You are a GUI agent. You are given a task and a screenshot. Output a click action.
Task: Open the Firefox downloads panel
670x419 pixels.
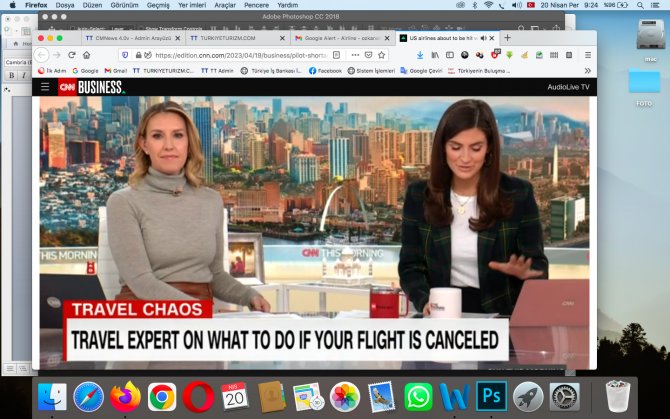(420, 54)
